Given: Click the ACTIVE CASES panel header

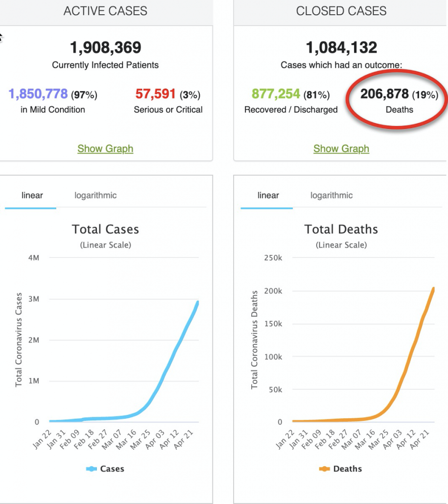Looking at the screenshot, I should (x=105, y=11).
